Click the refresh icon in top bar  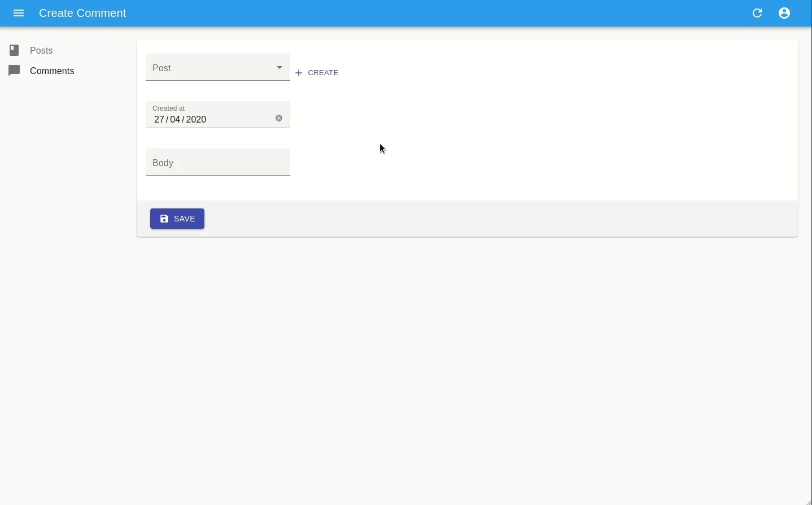pos(758,13)
